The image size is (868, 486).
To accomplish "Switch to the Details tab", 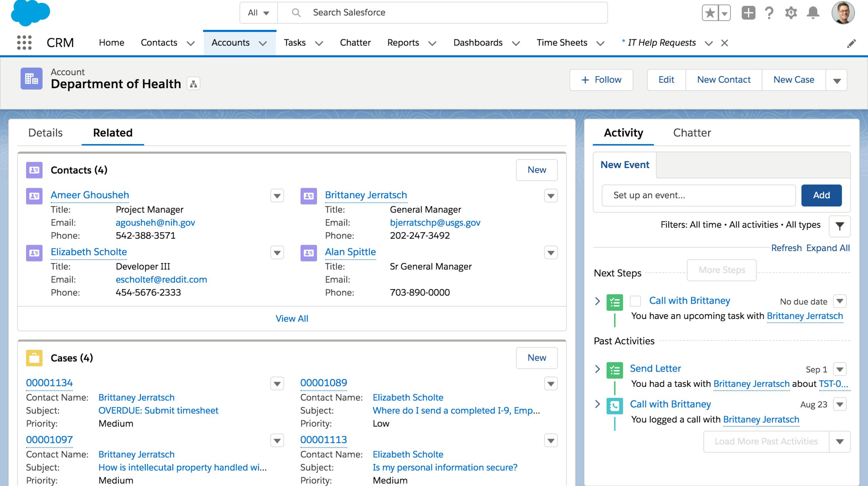I will coord(45,133).
